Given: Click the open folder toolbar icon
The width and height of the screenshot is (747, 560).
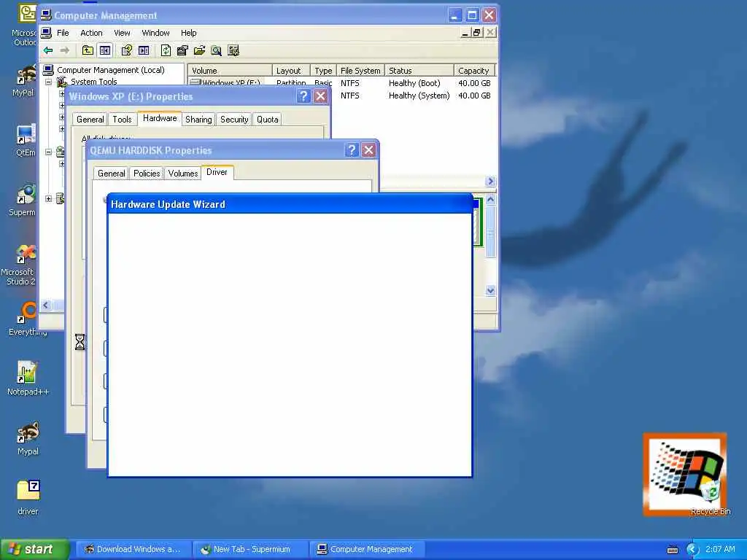Looking at the screenshot, I should click(200, 50).
